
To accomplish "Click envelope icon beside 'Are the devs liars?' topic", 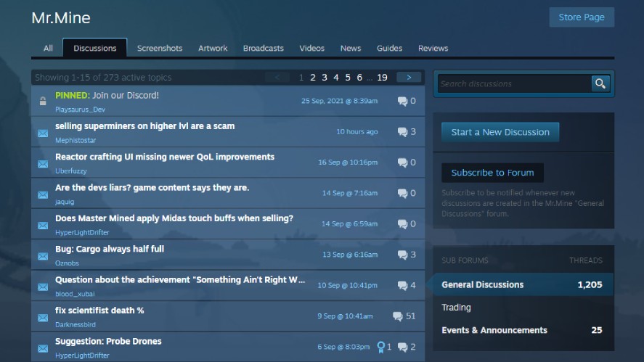I will point(43,195).
